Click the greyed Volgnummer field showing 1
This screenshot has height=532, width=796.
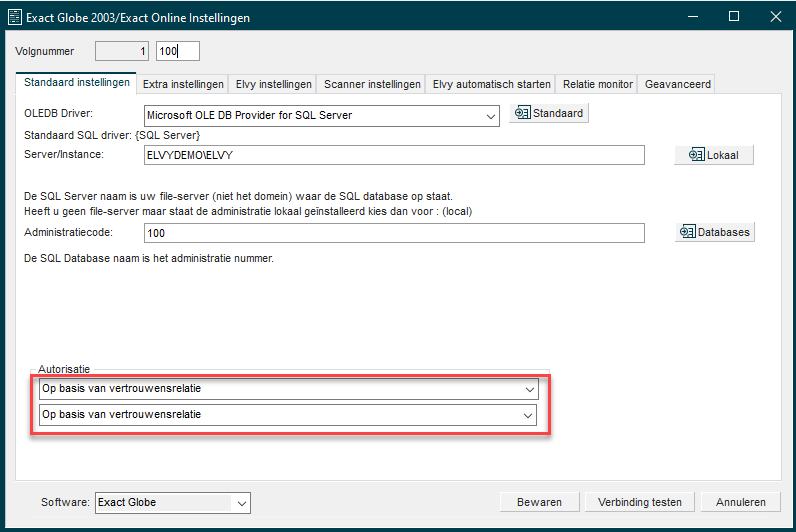point(122,51)
